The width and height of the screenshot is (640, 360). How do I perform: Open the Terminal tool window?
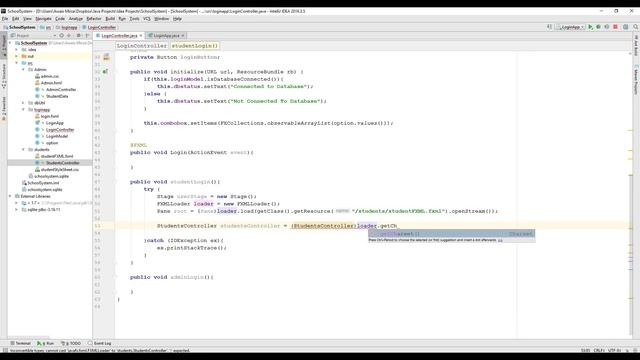pos(20,343)
